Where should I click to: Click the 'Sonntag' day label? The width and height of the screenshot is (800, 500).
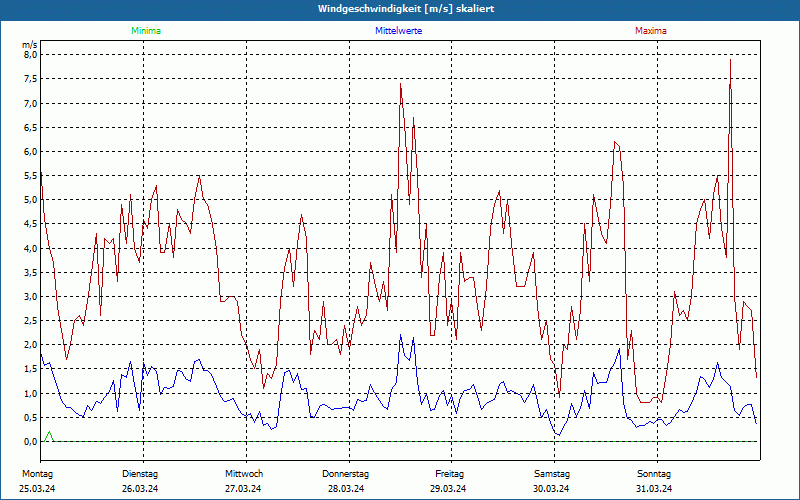point(654,474)
